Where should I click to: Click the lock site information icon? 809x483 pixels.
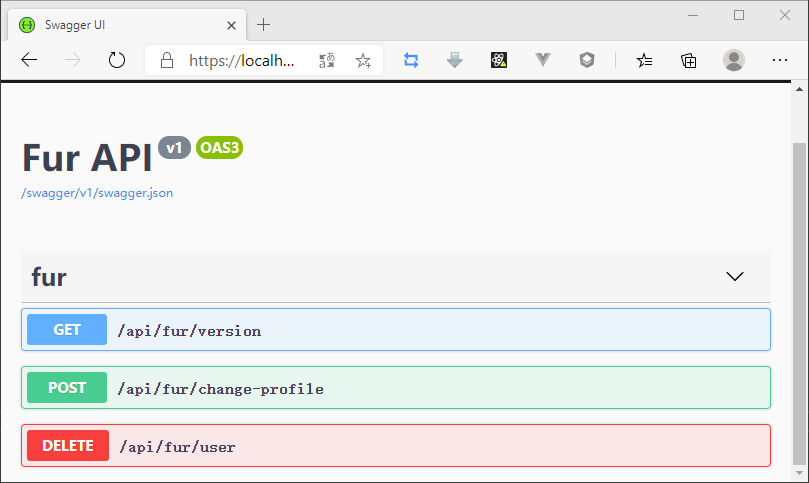pos(167,60)
